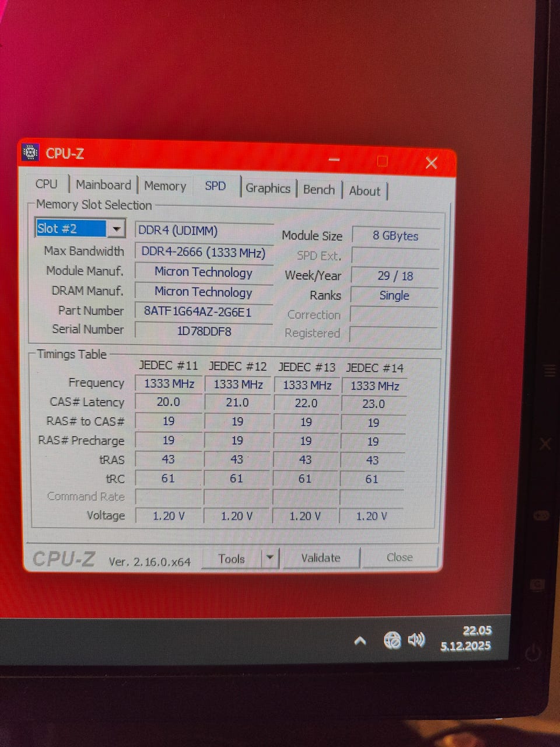The height and width of the screenshot is (747, 560).
Task: Click the DDR4 (UDIMM) memory type field
Action: 204,231
